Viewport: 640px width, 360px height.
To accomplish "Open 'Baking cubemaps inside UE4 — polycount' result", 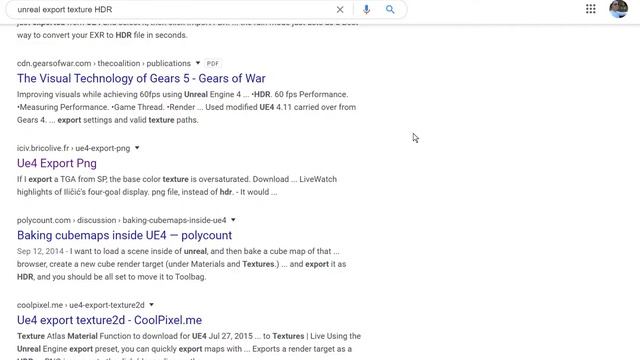I will pos(124,235).
